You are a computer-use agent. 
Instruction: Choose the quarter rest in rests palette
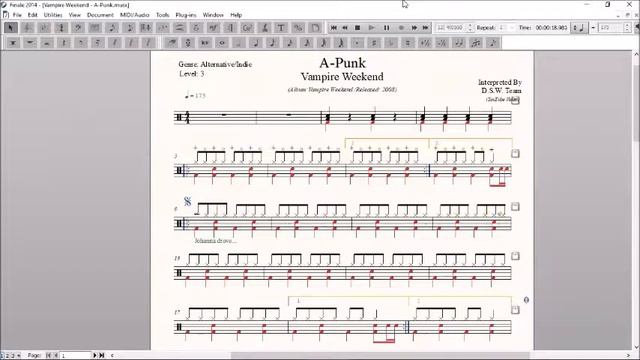click(x=64, y=43)
